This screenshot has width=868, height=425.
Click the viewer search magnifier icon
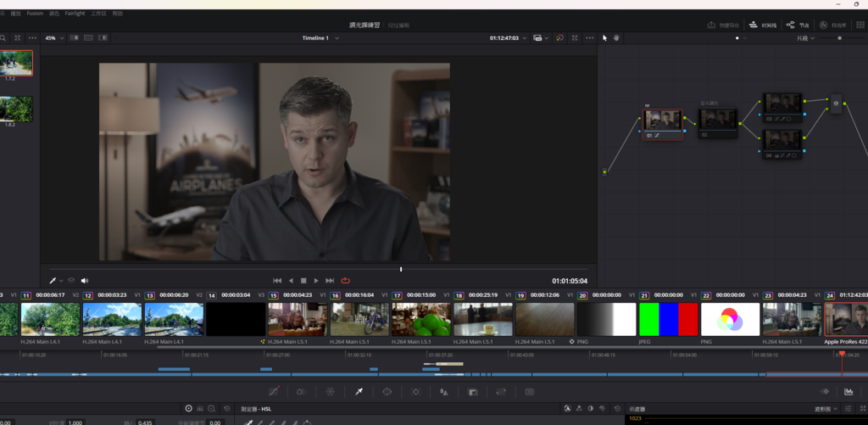coord(3,38)
